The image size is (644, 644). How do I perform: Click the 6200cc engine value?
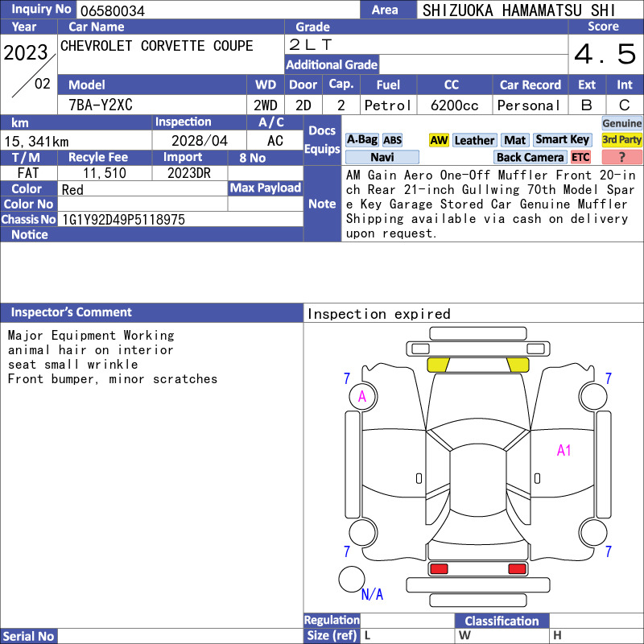pyautogui.click(x=454, y=105)
